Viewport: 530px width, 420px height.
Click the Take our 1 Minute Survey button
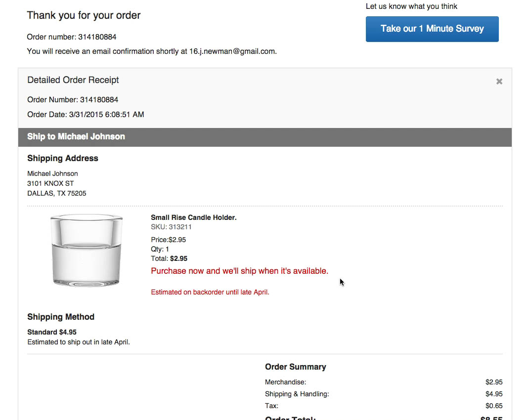(x=432, y=29)
